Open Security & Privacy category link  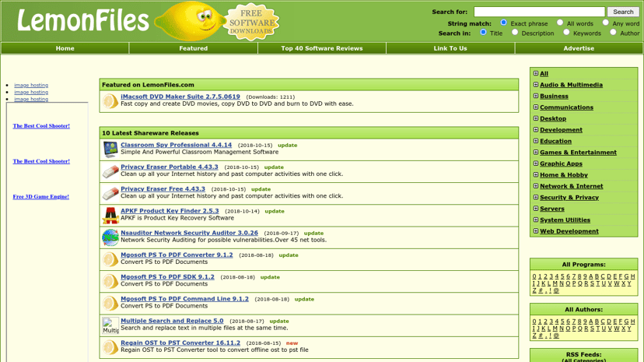click(x=569, y=197)
